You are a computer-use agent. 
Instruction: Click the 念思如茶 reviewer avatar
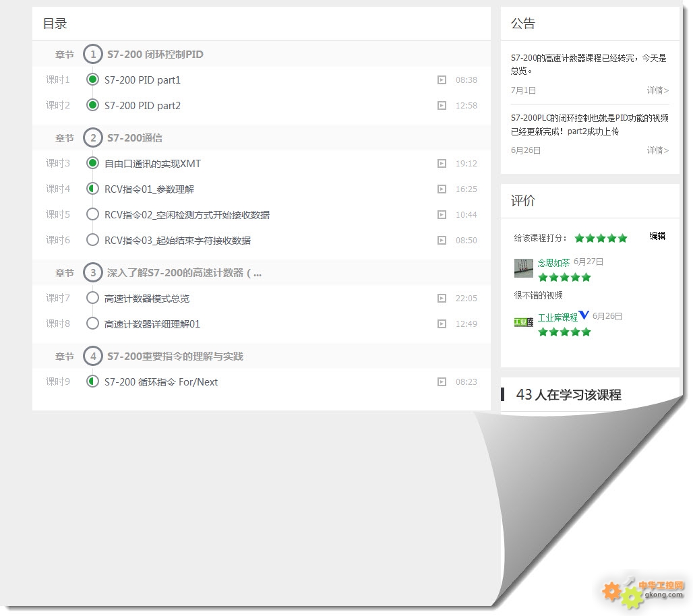[x=524, y=268]
